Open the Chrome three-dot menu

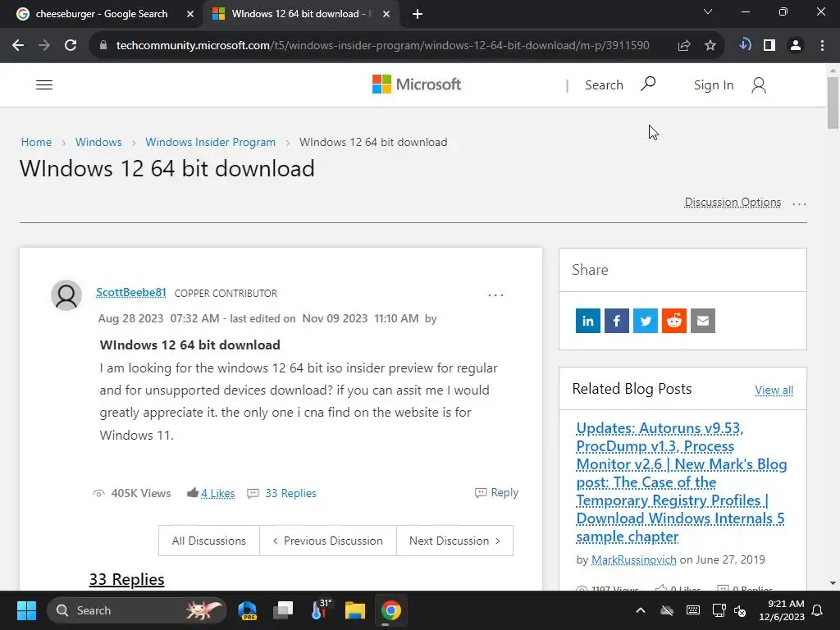pyautogui.click(x=822, y=45)
